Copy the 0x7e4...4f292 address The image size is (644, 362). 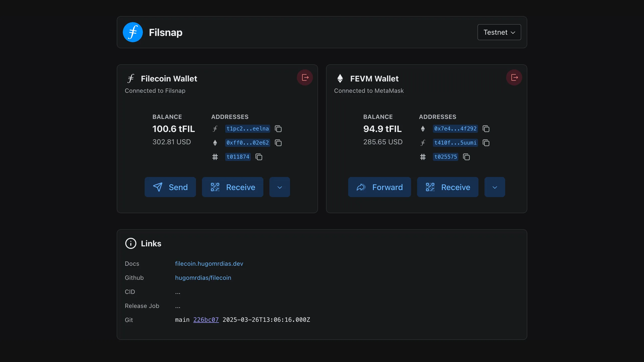point(486,129)
